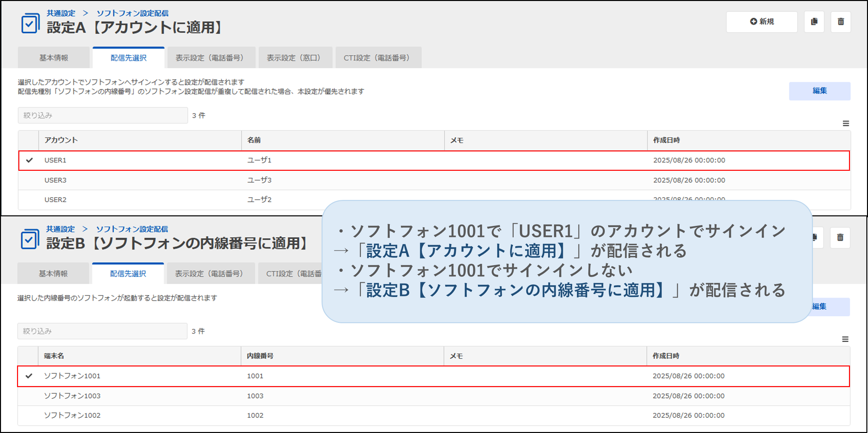Select the USER3 row selection cell
Screen dimensions: 868x433
(29, 180)
